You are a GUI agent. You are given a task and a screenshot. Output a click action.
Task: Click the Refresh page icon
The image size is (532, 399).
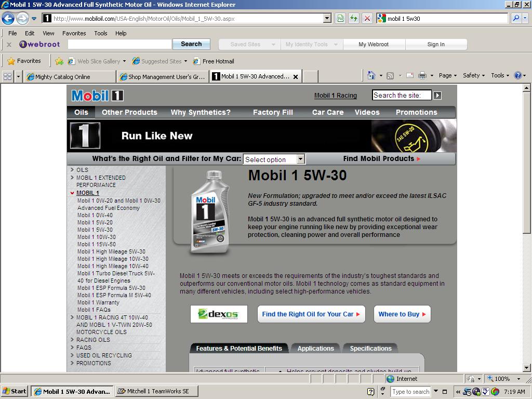(353, 18)
